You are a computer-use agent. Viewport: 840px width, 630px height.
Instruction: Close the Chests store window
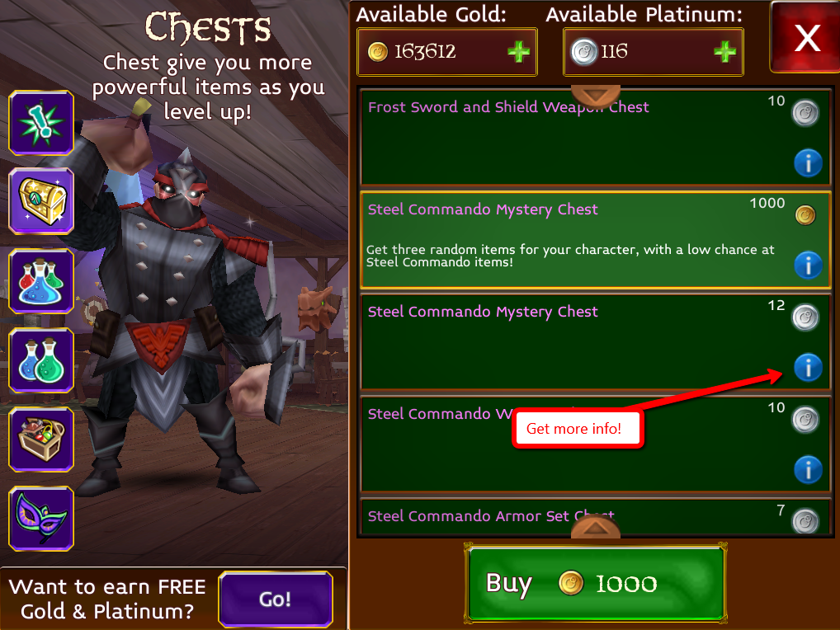click(805, 37)
